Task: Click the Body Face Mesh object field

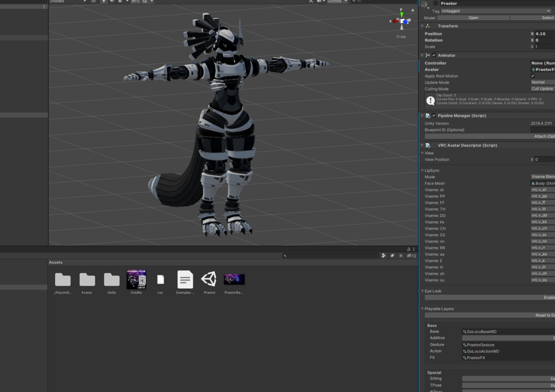Action: (543, 183)
